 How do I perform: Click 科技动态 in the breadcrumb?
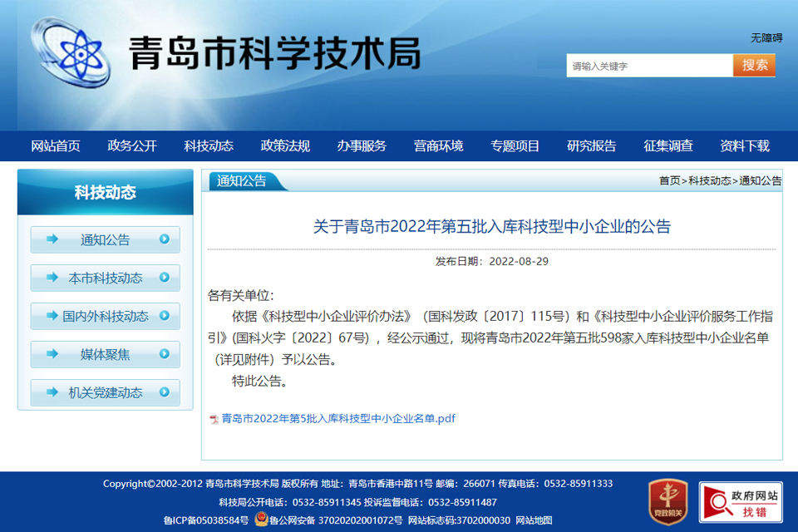coord(709,180)
